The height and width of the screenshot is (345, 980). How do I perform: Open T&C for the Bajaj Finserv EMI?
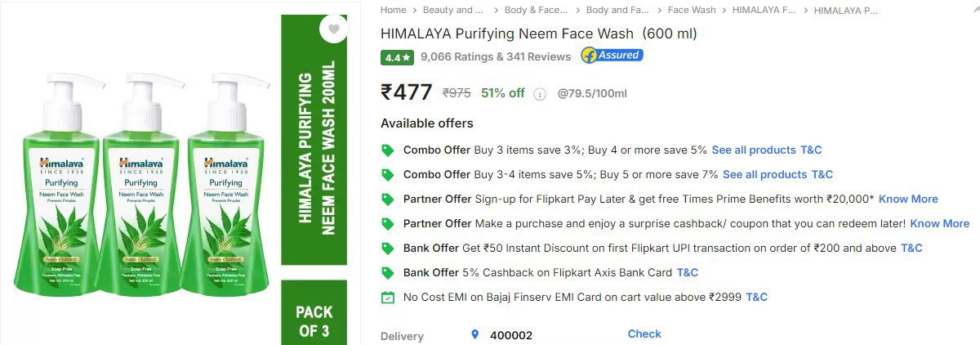point(756,297)
